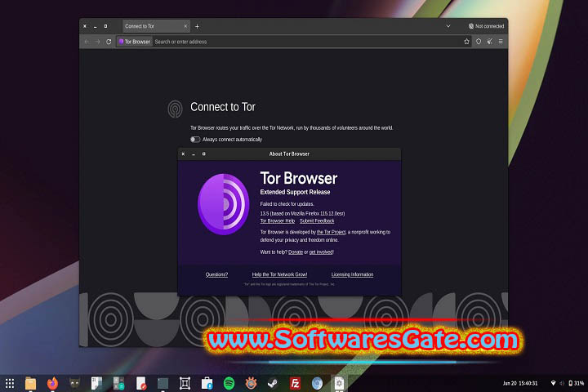Click Help the Tor Network Grow! link
This screenshot has height=392, width=588.
click(x=279, y=274)
